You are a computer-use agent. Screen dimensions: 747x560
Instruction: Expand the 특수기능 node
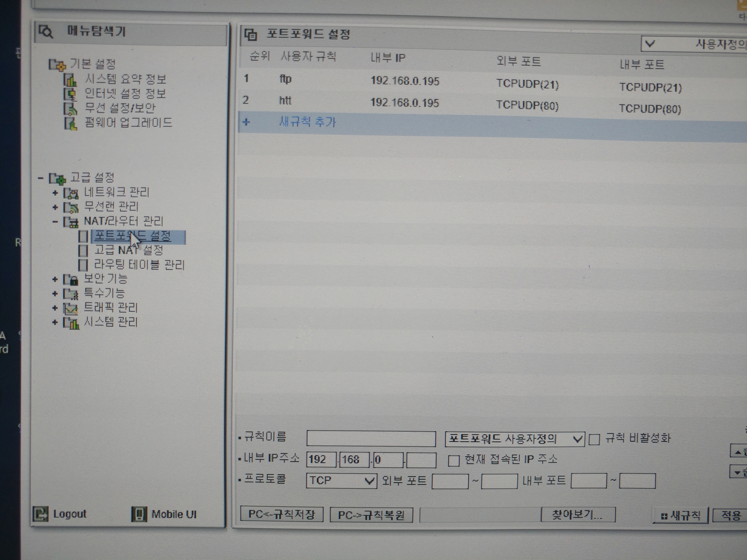coord(55,294)
